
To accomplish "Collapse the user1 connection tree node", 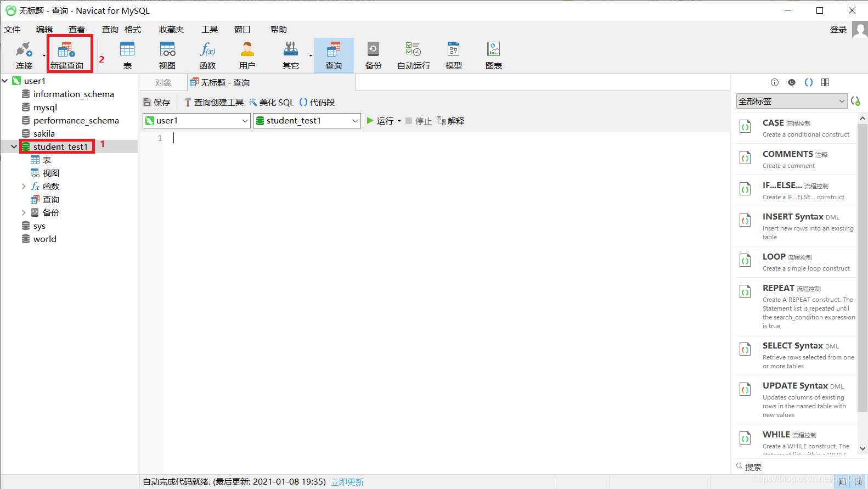I will pyautogui.click(x=5, y=81).
